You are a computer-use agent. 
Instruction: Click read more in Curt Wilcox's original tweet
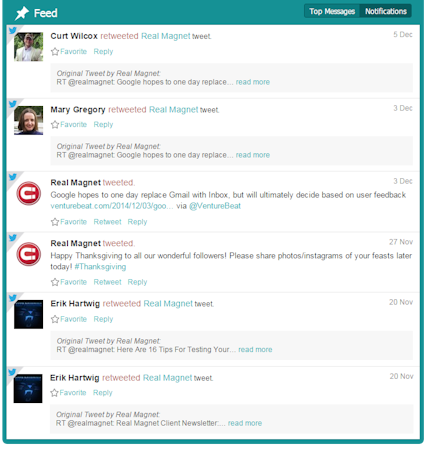tap(253, 82)
